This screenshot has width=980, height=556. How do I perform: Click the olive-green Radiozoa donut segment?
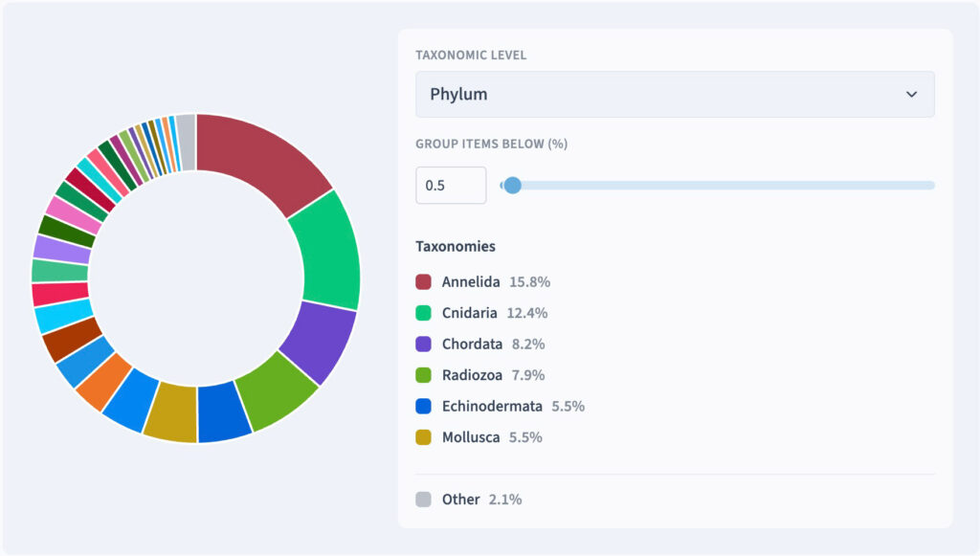click(277, 391)
